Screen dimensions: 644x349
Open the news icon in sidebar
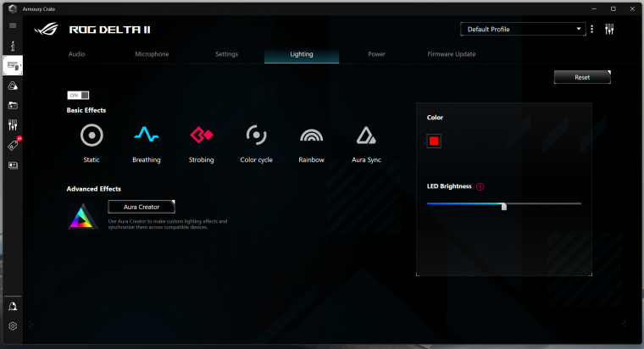click(13, 165)
